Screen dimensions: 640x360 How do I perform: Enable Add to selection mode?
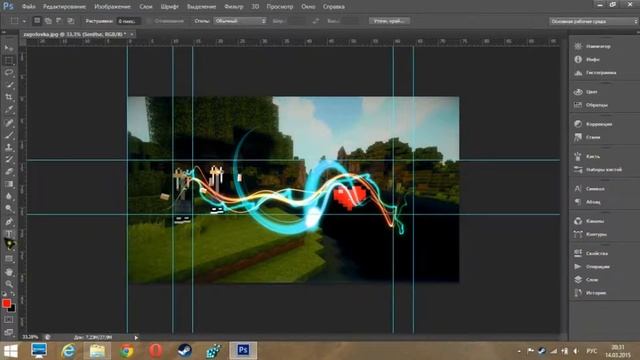coord(48,20)
